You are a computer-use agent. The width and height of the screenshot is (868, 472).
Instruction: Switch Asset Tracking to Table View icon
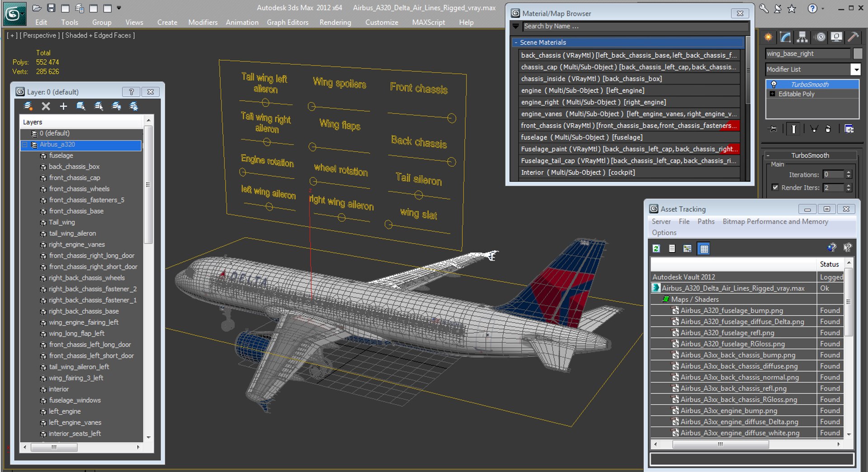(x=704, y=248)
